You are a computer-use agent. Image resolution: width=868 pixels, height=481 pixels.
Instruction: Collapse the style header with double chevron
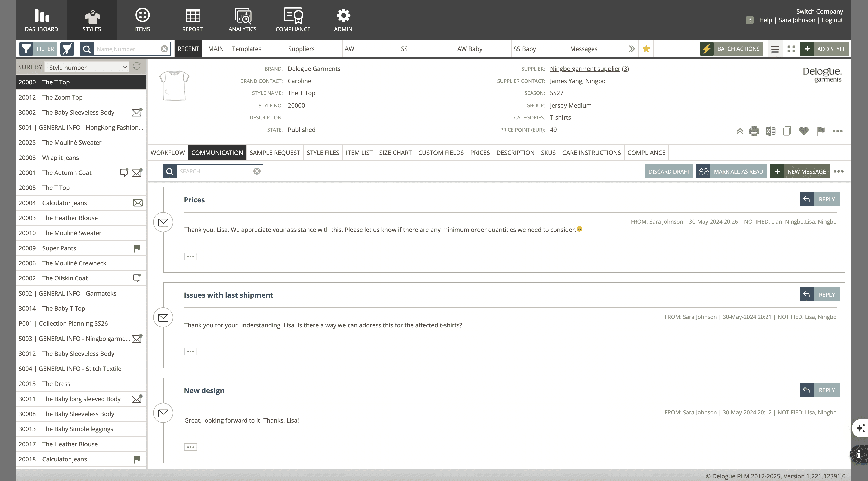click(740, 131)
